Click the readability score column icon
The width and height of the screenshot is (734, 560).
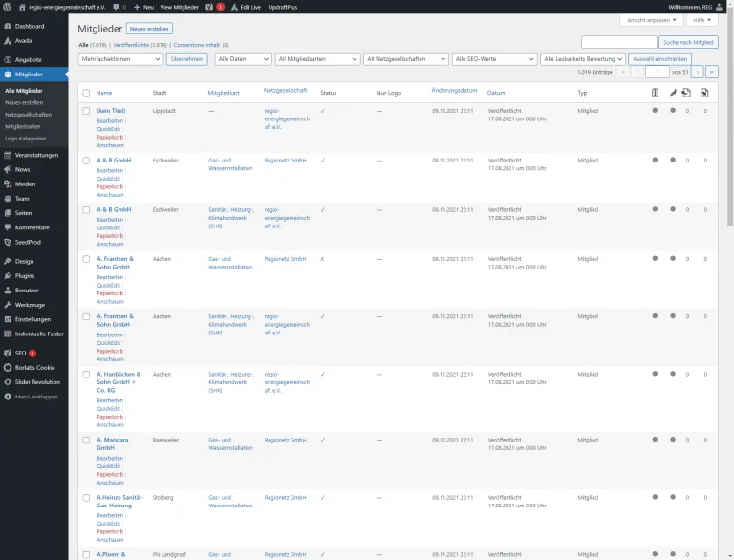tap(673, 93)
